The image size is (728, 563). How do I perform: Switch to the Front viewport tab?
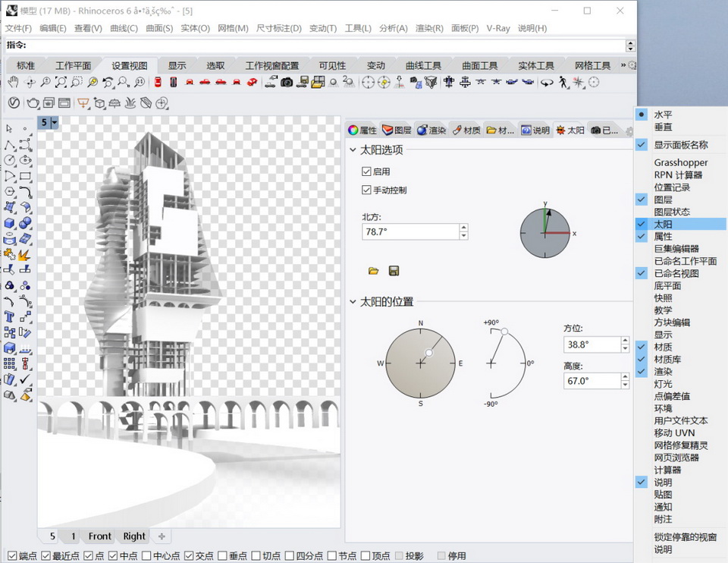99,536
